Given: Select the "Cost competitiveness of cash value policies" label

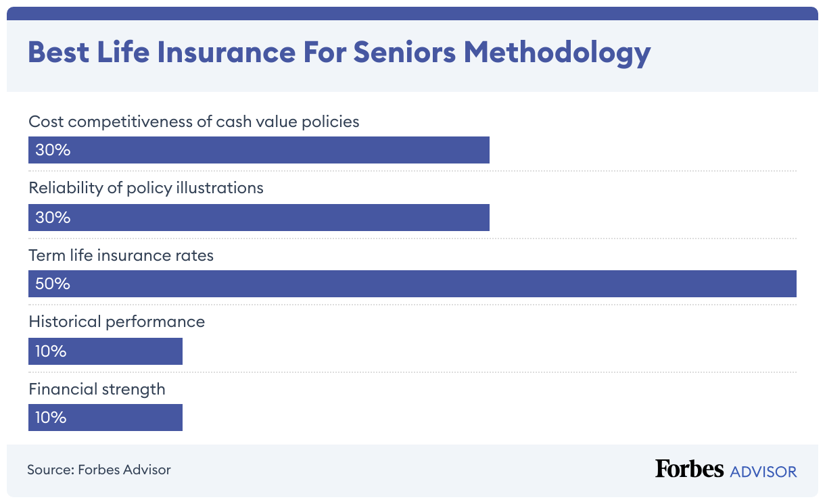Looking at the screenshot, I should [x=193, y=122].
